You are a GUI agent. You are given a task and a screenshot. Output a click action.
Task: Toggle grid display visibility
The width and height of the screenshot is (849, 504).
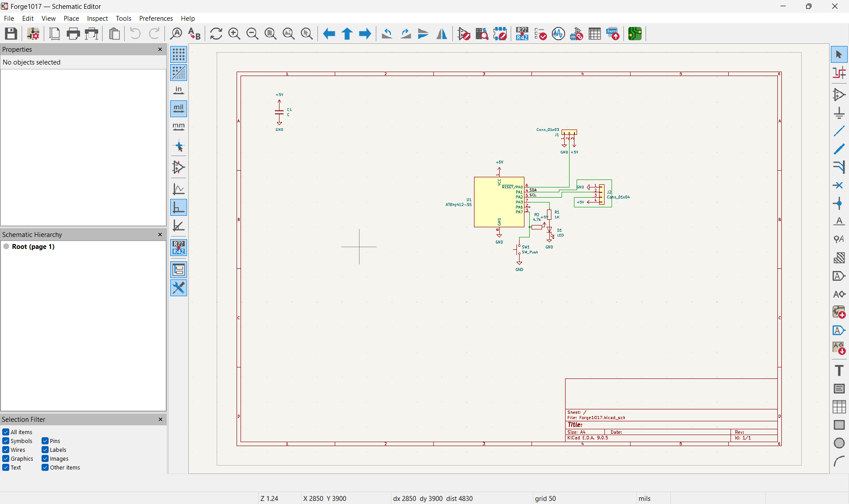(x=179, y=54)
